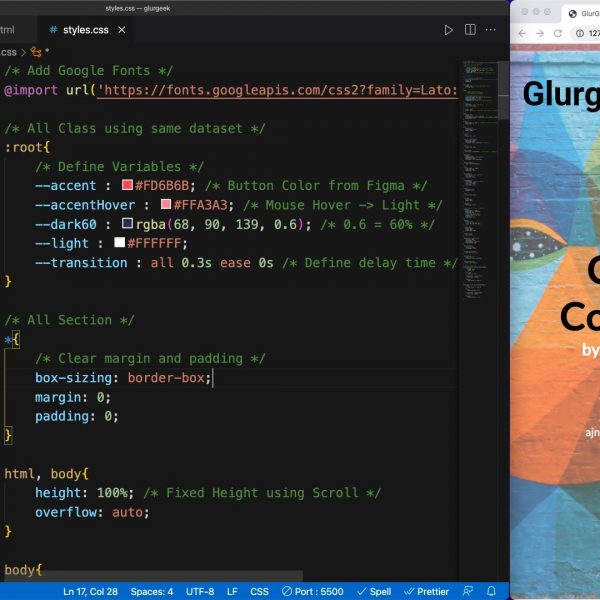The height and width of the screenshot is (600, 600).
Task: Open the notifications bell in status bar
Action: 491,591
